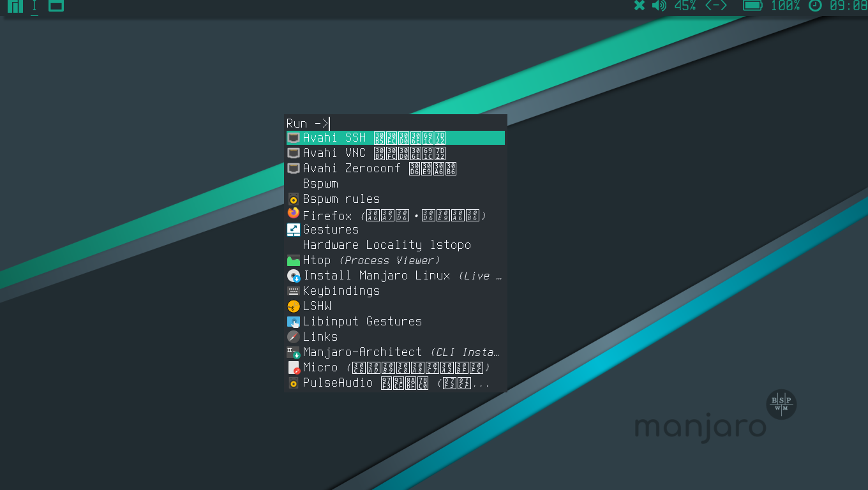Click the Manjaro logo in top bar
The height and width of the screenshot is (490, 868).
pyautogui.click(x=15, y=6)
